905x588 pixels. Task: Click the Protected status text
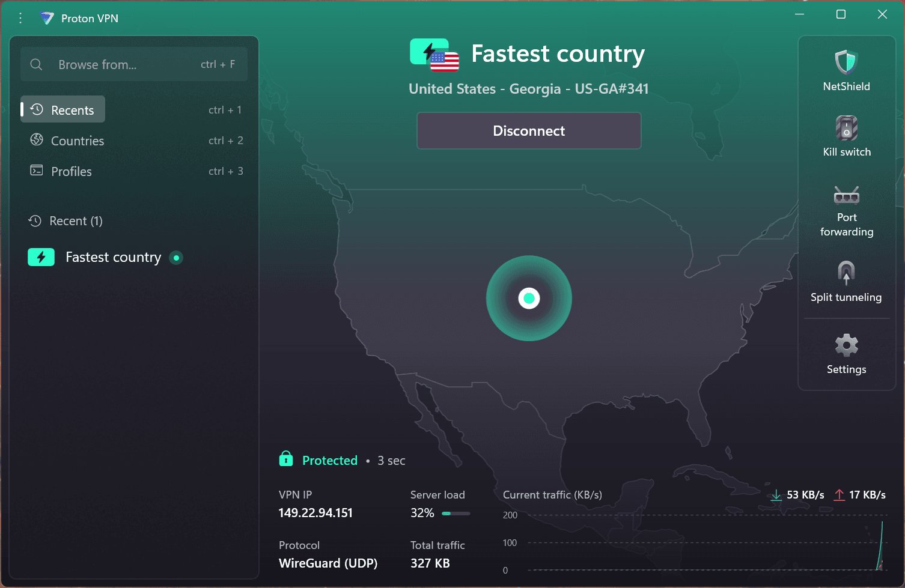click(330, 461)
